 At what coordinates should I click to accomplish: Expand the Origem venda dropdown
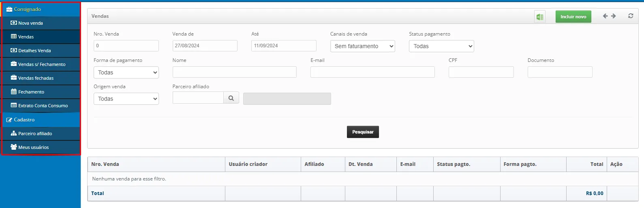126,99
